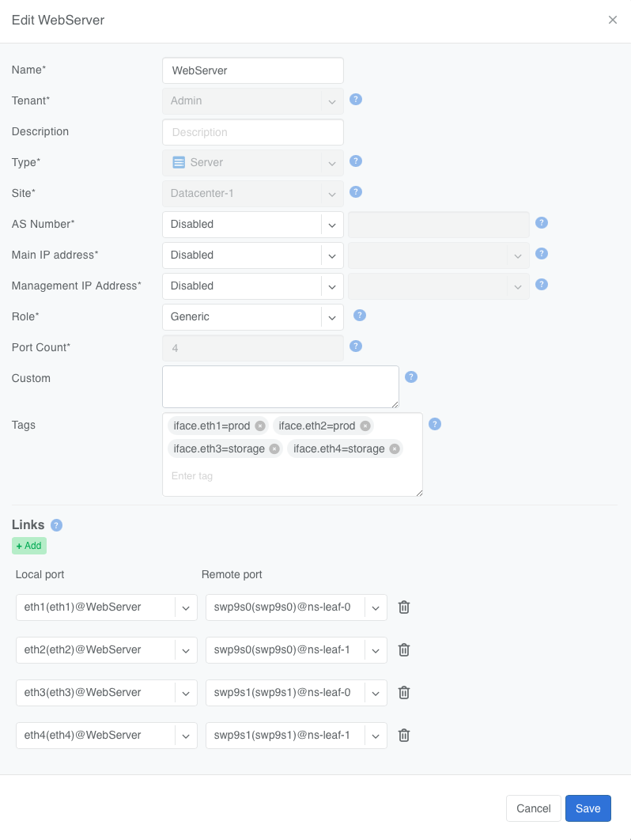631x840 pixels.
Task: Open the help tooltip next to Tenant field
Action: (x=355, y=100)
